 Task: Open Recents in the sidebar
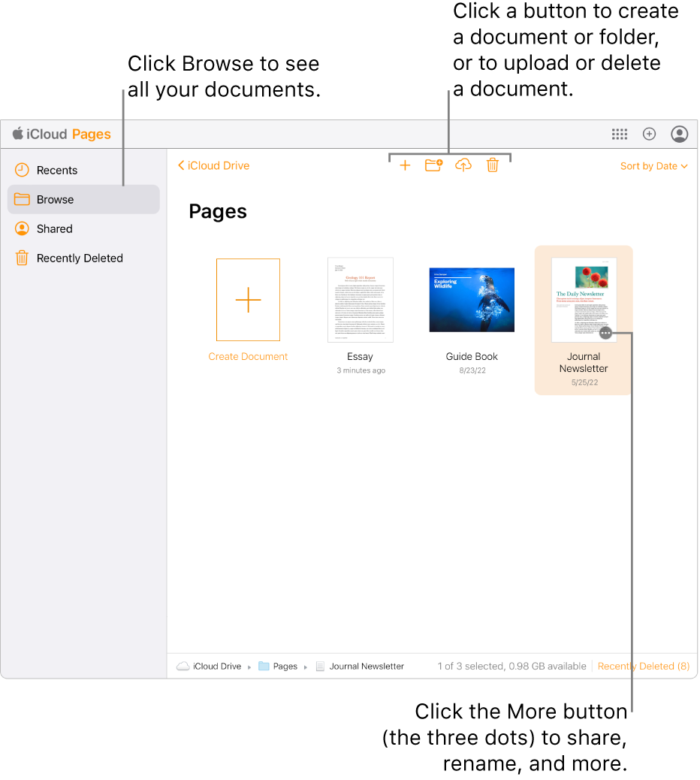pyautogui.click(x=83, y=170)
